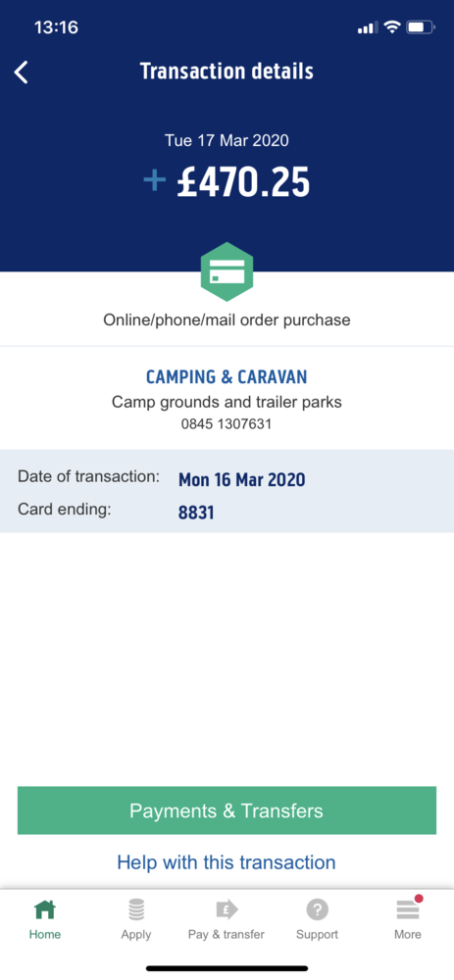The width and height of the screenshot is (454, 980).
Task: Open the Support question mark icon
Action: coord(317,909)
